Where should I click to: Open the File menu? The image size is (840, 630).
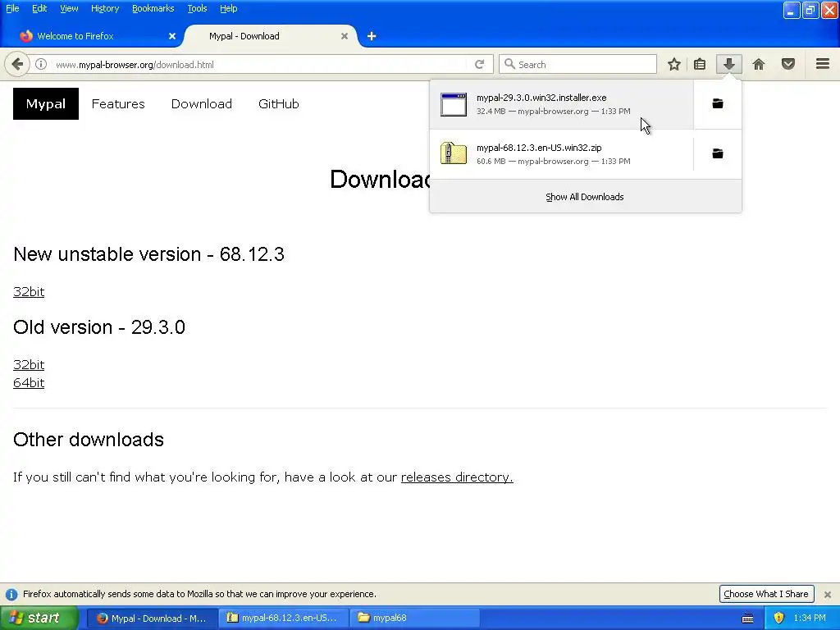coord(12,8)
